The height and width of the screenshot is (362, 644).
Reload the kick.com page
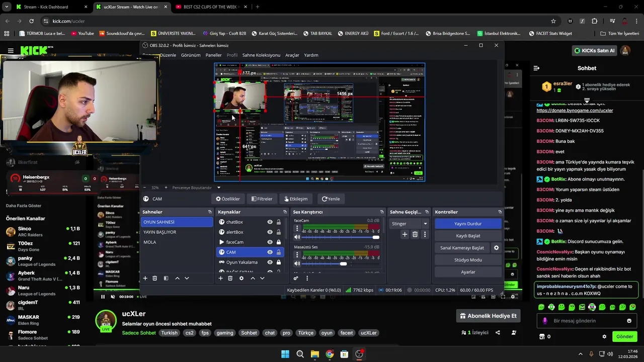[31, 21]
